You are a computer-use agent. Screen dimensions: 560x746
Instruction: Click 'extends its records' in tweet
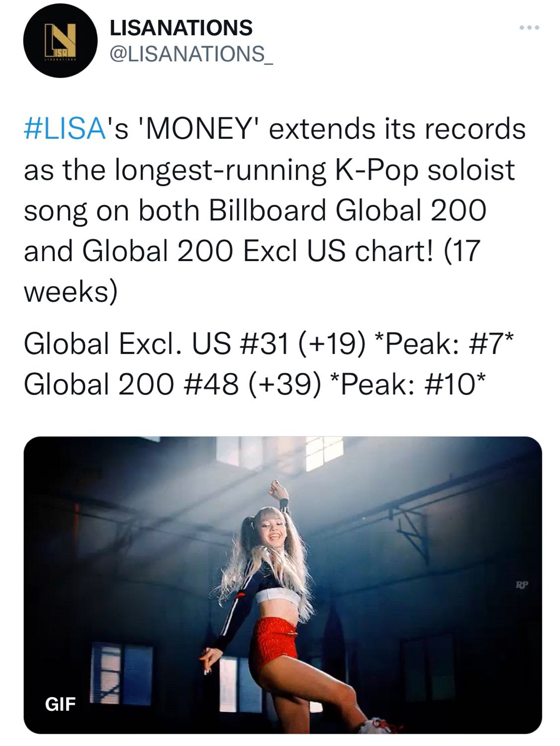tap(397, 129)
